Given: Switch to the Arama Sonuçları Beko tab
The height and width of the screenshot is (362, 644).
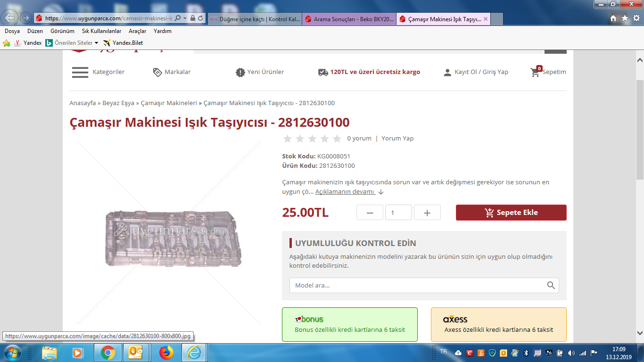Looking at the screenshot, I should (x=349, y=19).
